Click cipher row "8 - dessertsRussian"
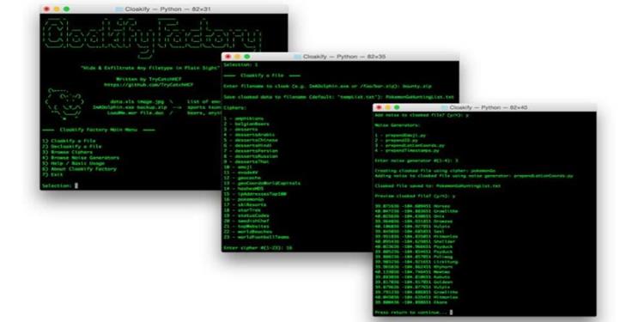This screenshot has height=322, width=644. pos(251,156)
